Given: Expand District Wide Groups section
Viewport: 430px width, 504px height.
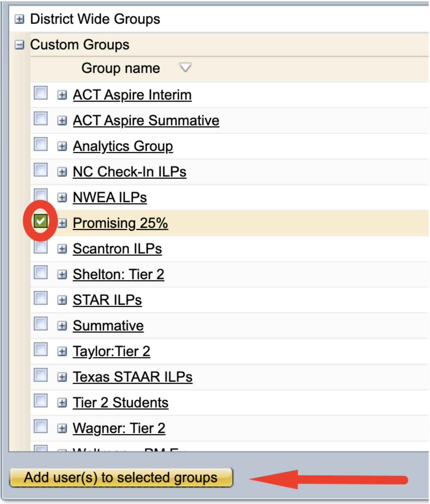Looking at the screenshot, I should click(x=19, y=19).
